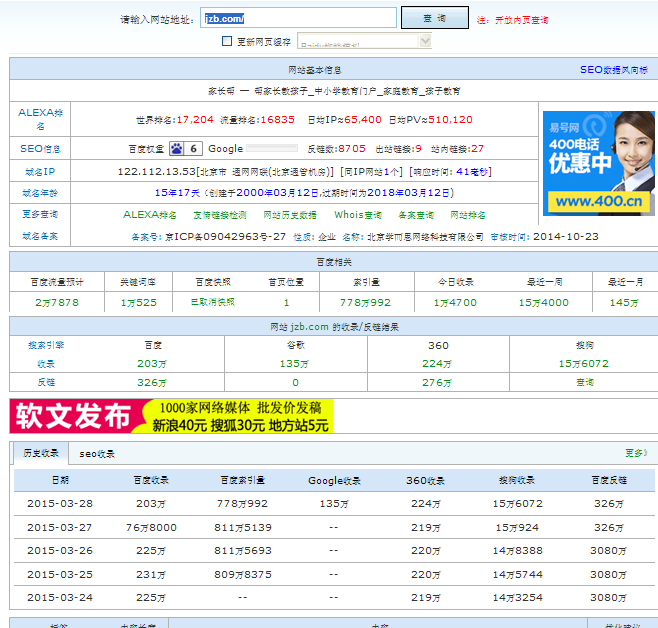Click last week value 15万4000
The image size is (658, 628).
tap(544, 302)
